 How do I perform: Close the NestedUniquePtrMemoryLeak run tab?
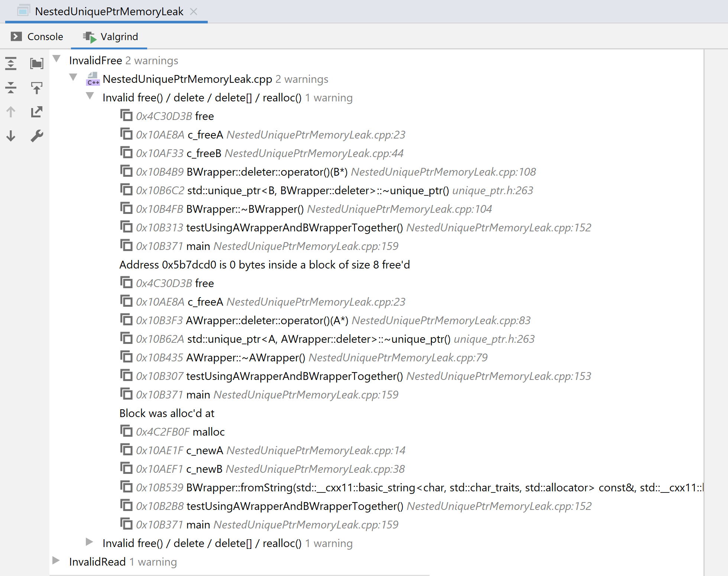(x=193, y=12)
